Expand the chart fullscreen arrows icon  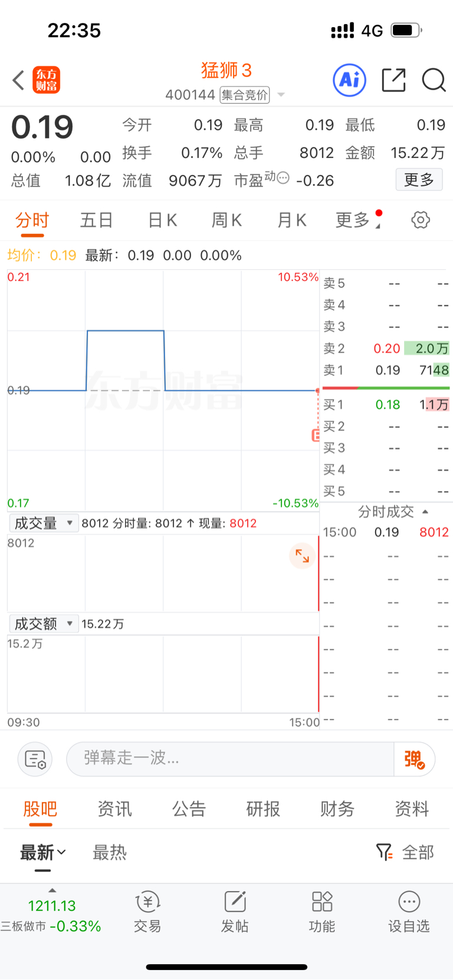click(302, 556)
